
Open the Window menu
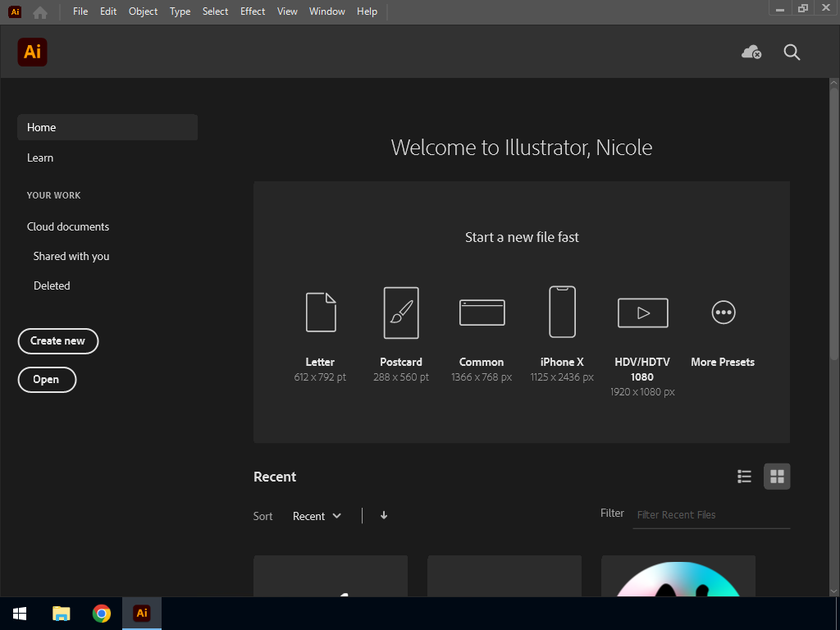[326, 11]
